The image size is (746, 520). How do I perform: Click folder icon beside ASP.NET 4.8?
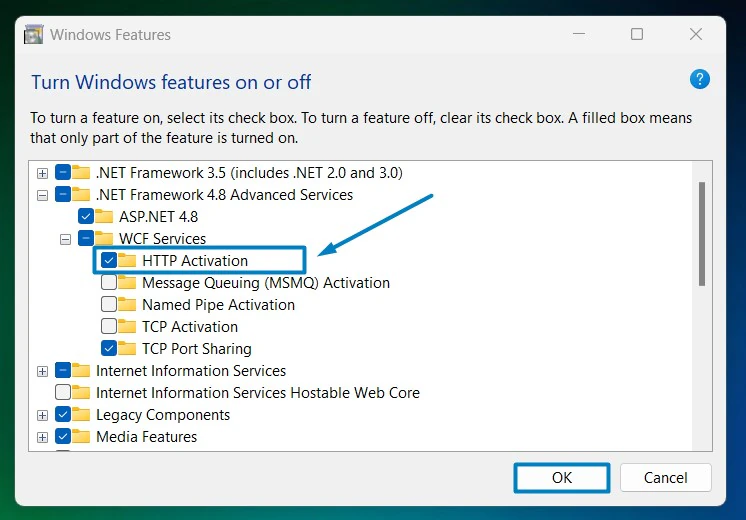[104, 216]
